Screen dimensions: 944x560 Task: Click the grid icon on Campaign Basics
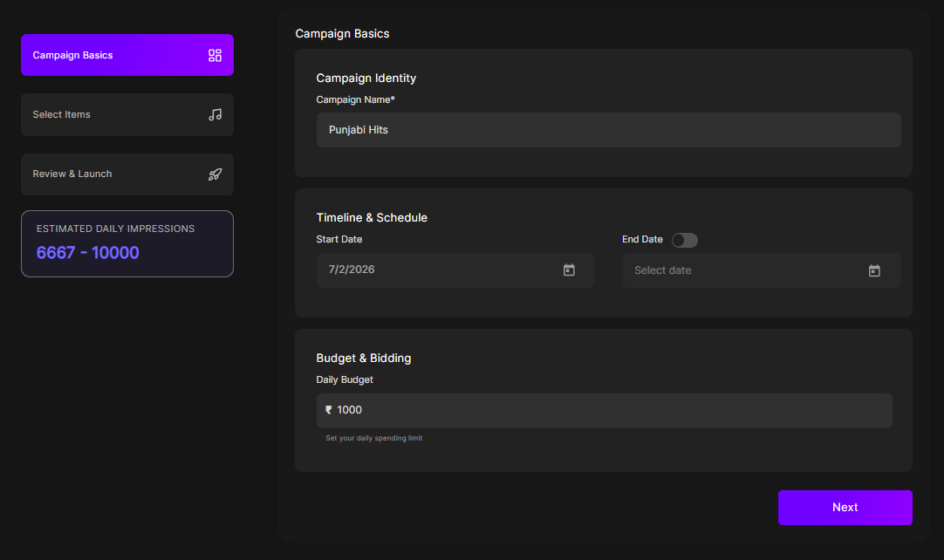(215, 56)
